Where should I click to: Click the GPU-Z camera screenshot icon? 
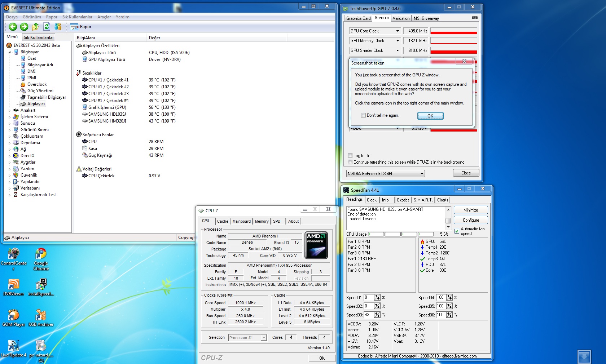coord(474,18)
